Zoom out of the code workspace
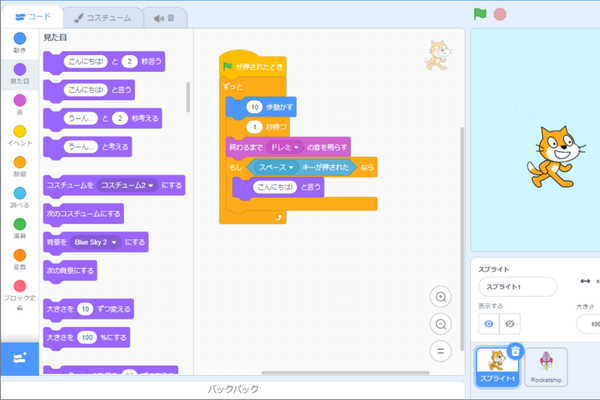This screenshot has width=600, height=400. point(440,324)
